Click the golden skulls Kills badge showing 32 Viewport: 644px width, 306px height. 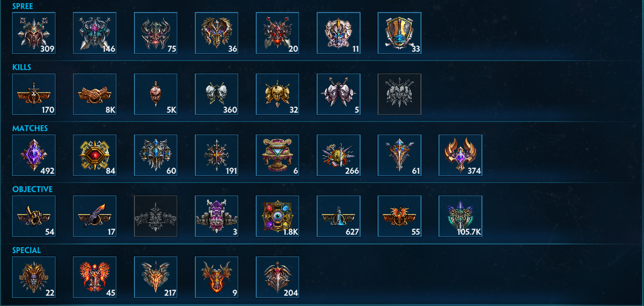pyautogui.click(x=277, y=94)
